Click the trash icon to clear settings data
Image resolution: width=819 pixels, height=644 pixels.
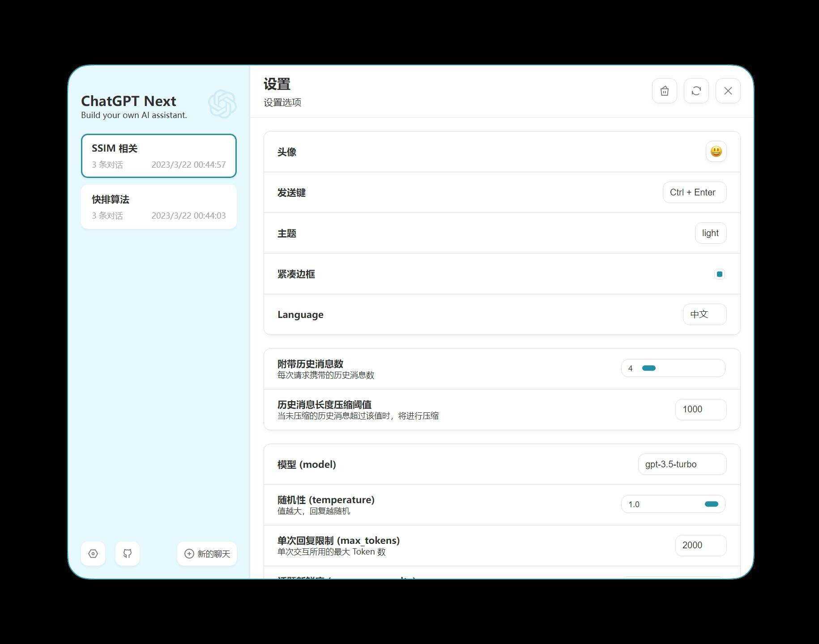tap(664, 91)
